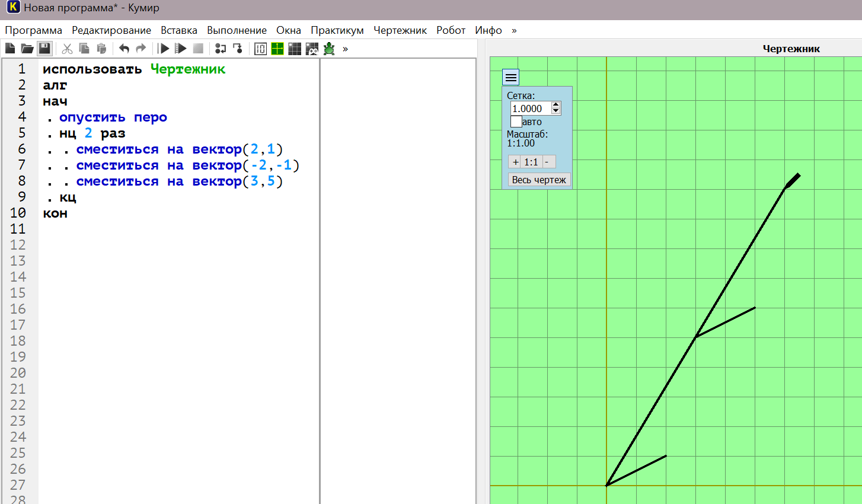862x504 pixels.
Task: Open the Выполнение menu
Action: [237, 30]
